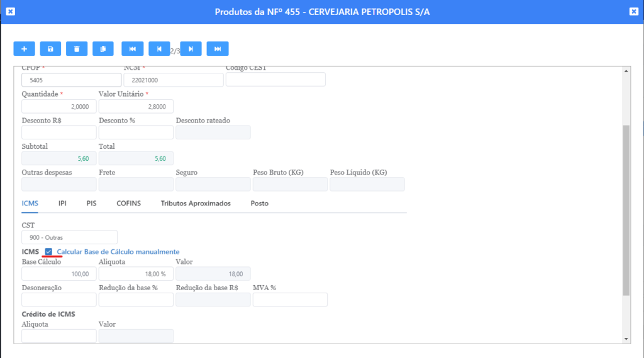Image resolution: width=644 pixels, height=358 pixels.
Task: Open the CST dropdown showing 900 - Outras
Action: coord(69,237)
